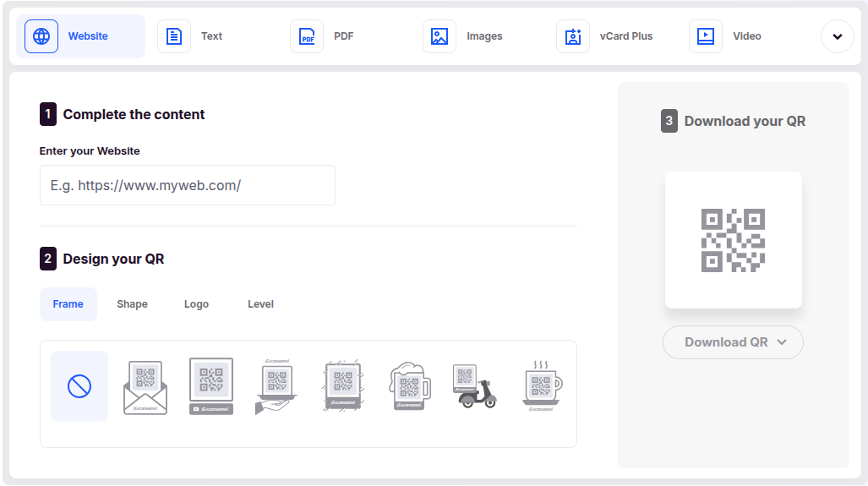The image size is (868, 486).
Task: Click the Frame tab
Action: pyautogui.click(x=68, y=304)
